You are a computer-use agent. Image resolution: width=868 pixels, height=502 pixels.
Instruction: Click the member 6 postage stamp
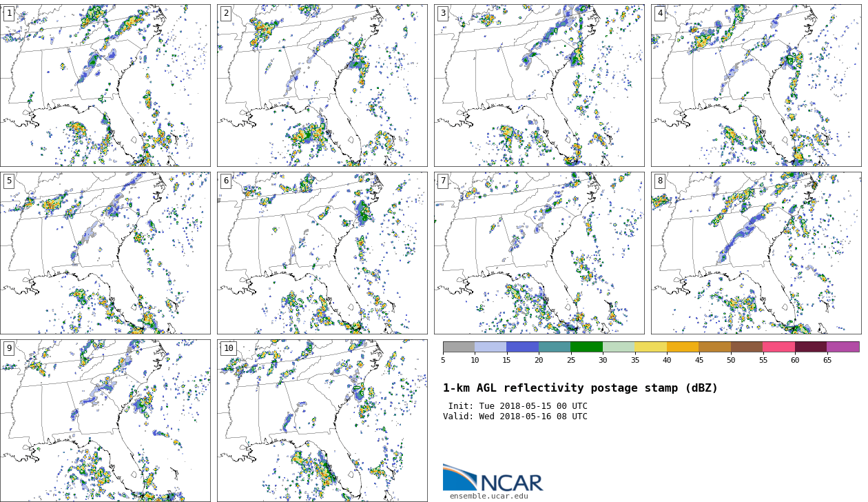point(322,253)
